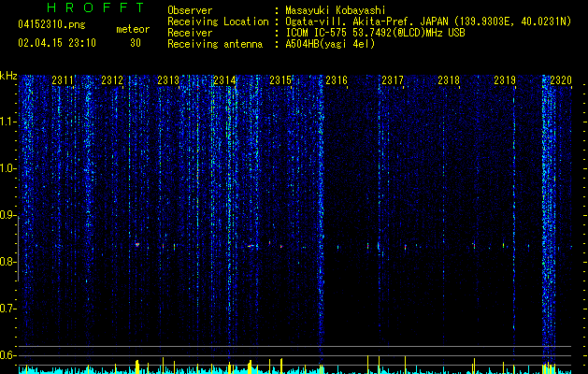Click the 2318 time marker
Viewport: 588px width, 374px height.
pyautogui.click(x=449, y=80)
